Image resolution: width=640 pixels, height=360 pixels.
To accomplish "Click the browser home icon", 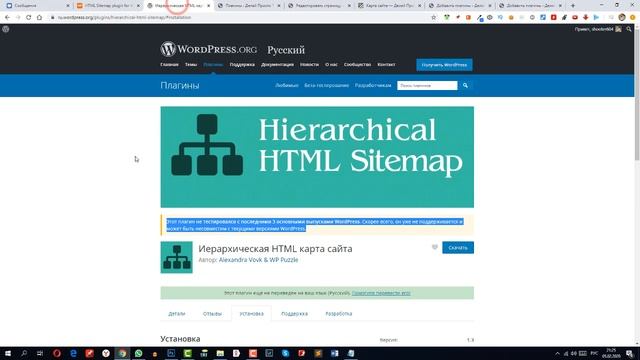I will tap(39, 18).
